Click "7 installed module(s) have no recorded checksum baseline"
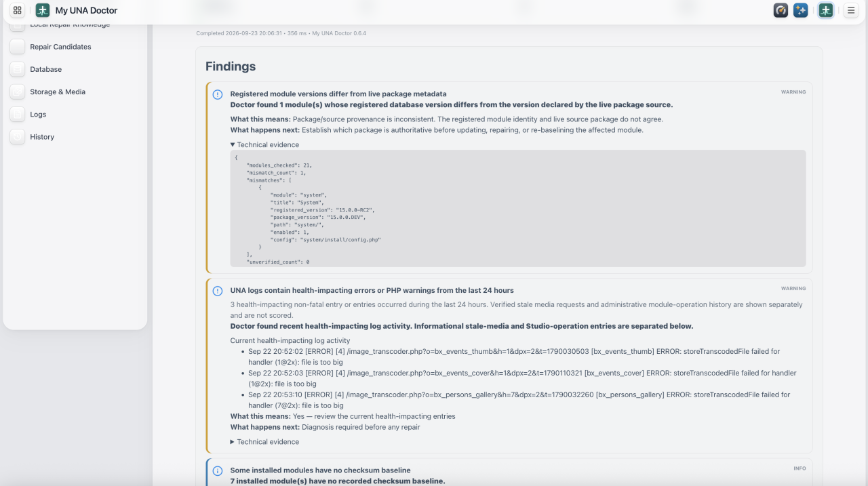The image size is (868, 486). 338,481
